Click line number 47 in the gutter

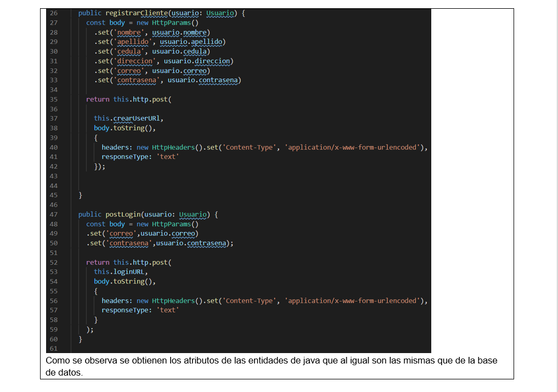pyautogui.click(x=53, y=214)
